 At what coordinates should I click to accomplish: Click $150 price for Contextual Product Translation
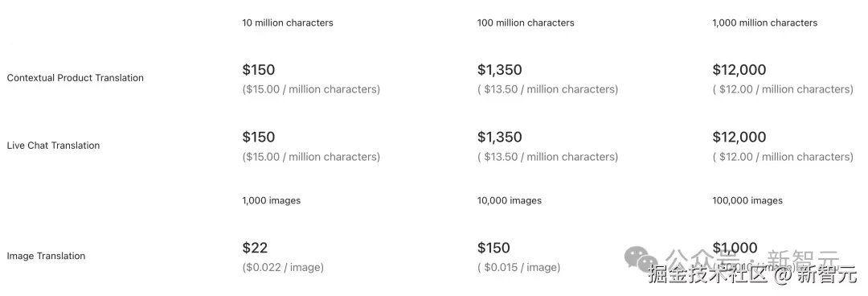pos(259,70)
